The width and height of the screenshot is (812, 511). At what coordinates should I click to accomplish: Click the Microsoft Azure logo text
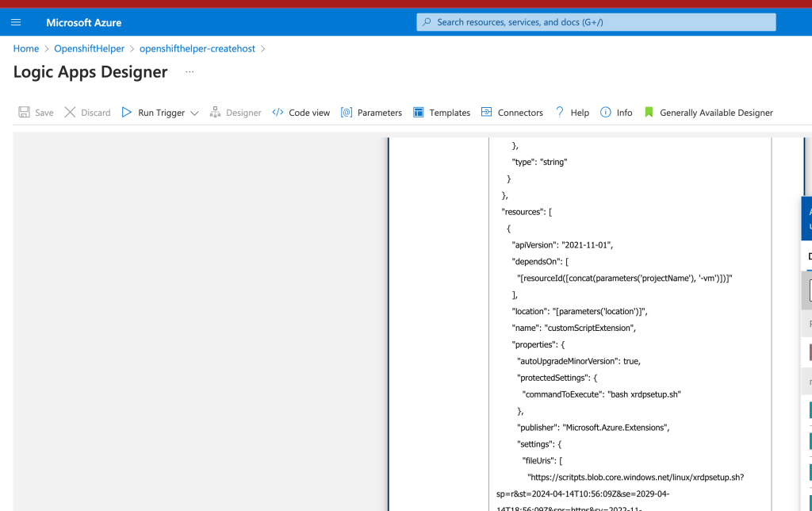coord(84,23)
